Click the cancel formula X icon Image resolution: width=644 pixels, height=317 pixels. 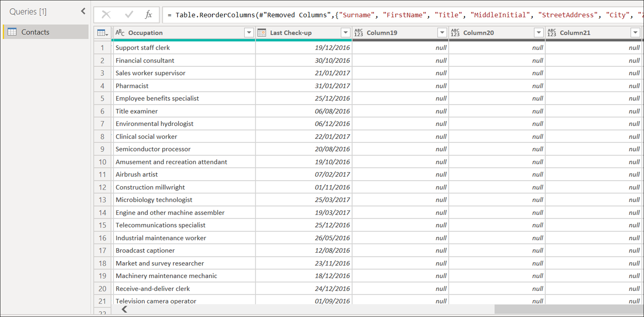click(x=106, y=15)
